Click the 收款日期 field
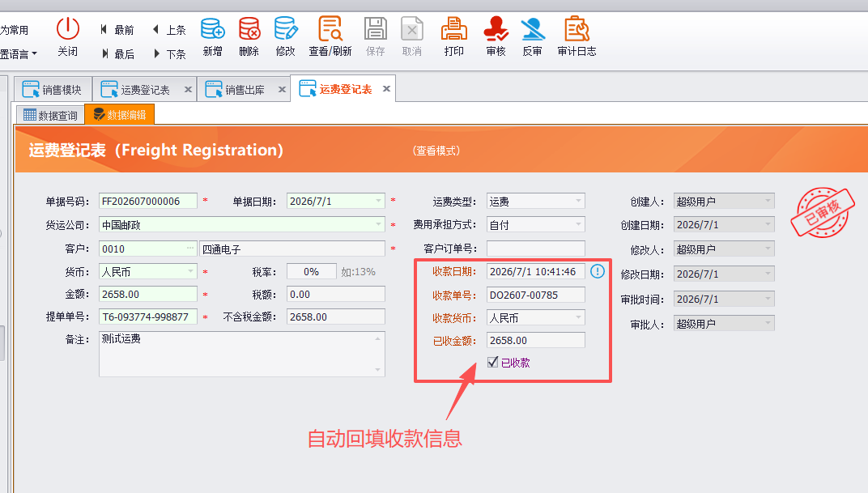The image size is (868, 493). click(536, 271)
